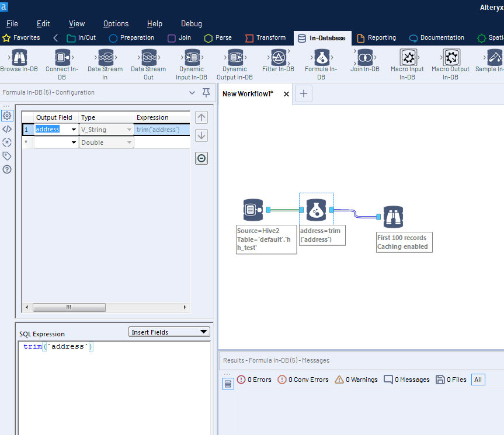Image resolution: width=504 pixels, height=435 pixels.
Task: Open help via the question mark sidebar icon
Action: pyautogui.click(x=7, y=169)
